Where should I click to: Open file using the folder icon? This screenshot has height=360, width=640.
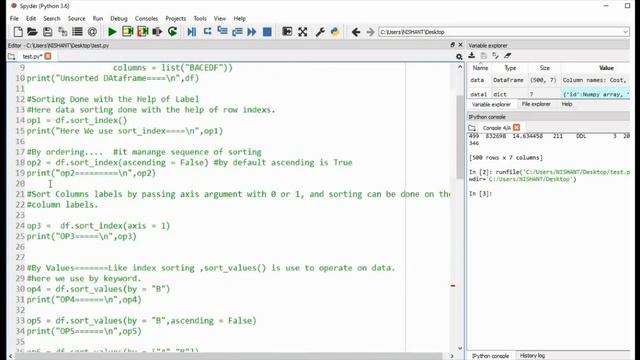tap(32, 32)
